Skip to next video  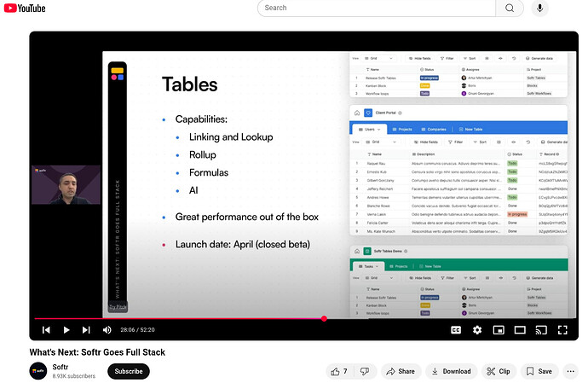(86, 330)
